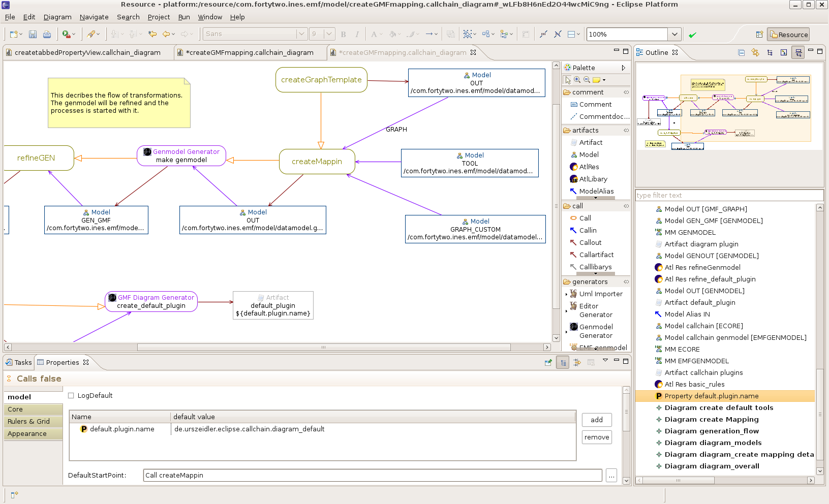Click the Run external tools icon
The height and width of the screenshot is (504, 829).
tap(66, 34)
